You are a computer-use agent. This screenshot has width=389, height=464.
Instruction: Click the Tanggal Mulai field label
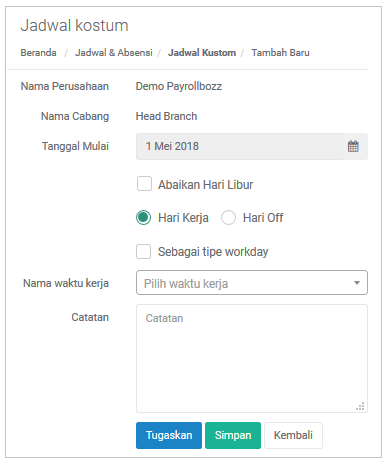[75, 146]
